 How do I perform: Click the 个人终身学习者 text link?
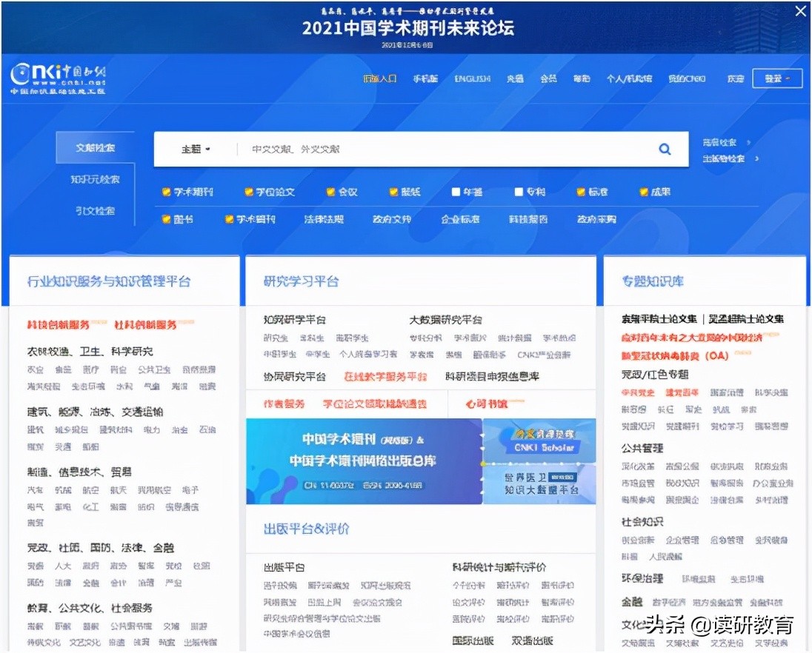[368, 355]
